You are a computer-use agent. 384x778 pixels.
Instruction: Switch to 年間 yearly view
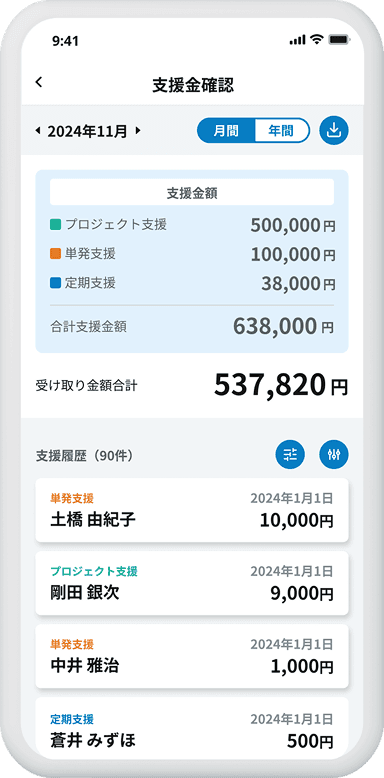(281, 130)
